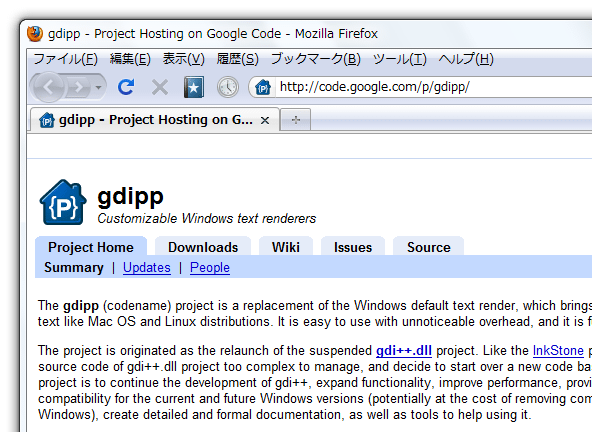
Task: Switch to the Downloads tab
Action: (x=203, y=247)
